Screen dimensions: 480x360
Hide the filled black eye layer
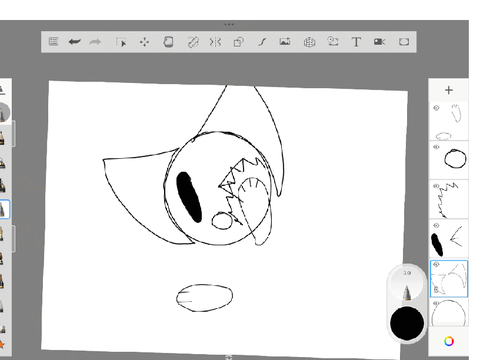click(x=436, y=225)
